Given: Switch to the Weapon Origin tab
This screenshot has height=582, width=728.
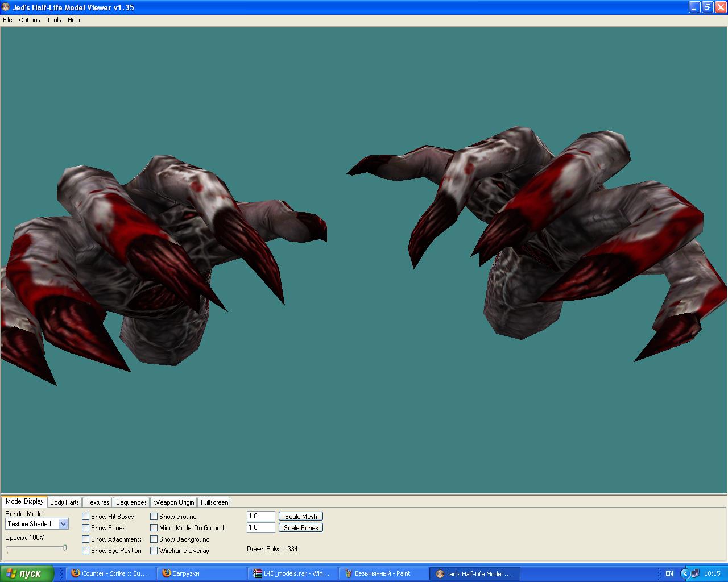Looking at the screenshot, I should pos(174,502).
